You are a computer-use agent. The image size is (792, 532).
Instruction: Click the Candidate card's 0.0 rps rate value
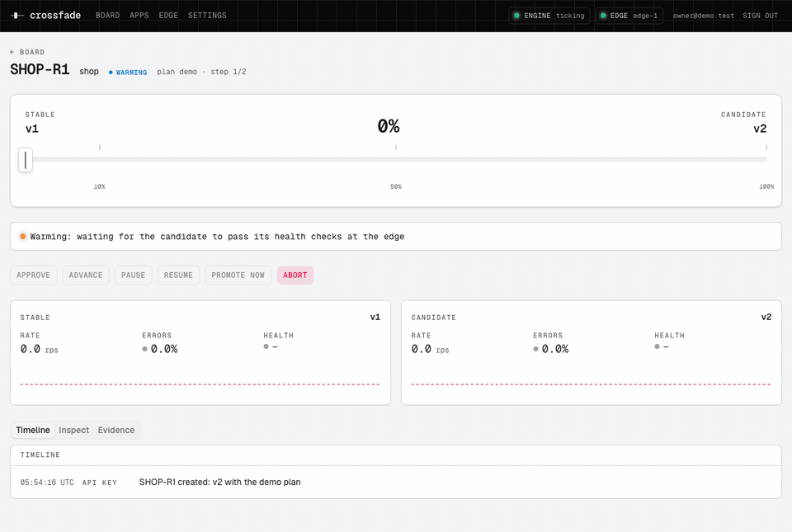430,349
